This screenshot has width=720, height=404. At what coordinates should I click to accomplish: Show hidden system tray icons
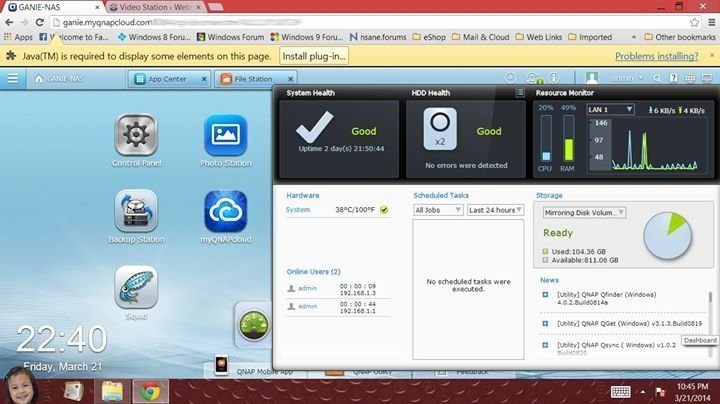(x=642, y=392)
